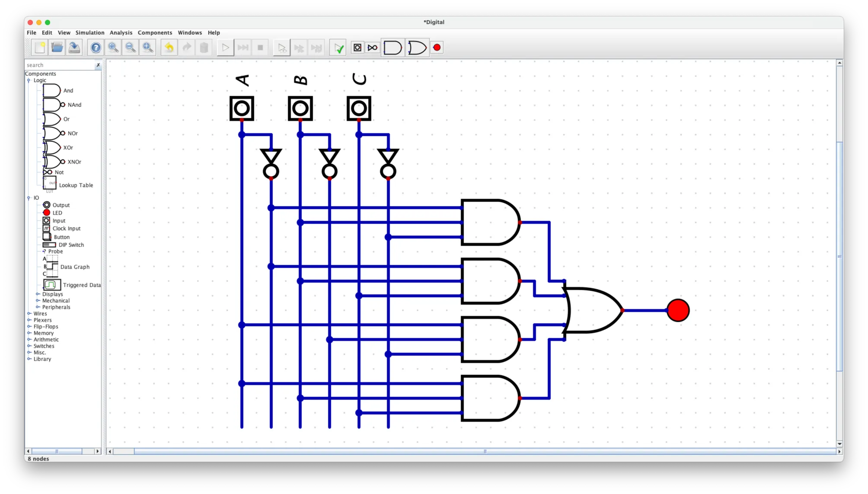Select the DIP Switch tree entry
Screen dimensions: 868x494
(64, 245)
